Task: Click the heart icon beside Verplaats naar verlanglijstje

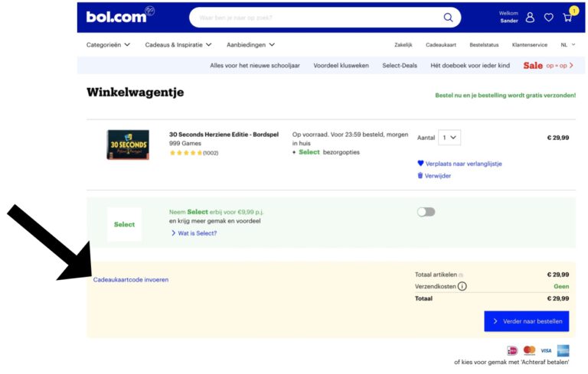Action: point(420,163)
